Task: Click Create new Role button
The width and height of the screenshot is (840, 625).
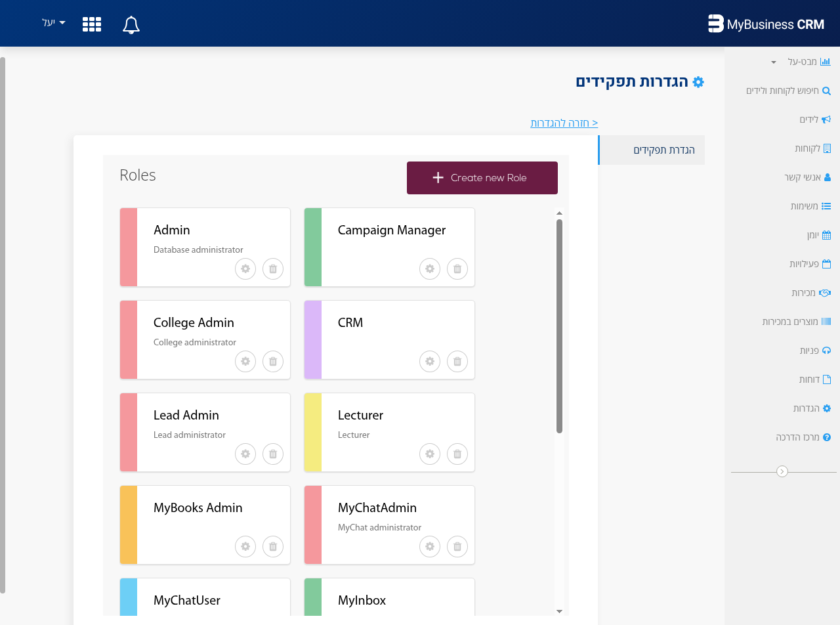Action: (x=482, y=178)
